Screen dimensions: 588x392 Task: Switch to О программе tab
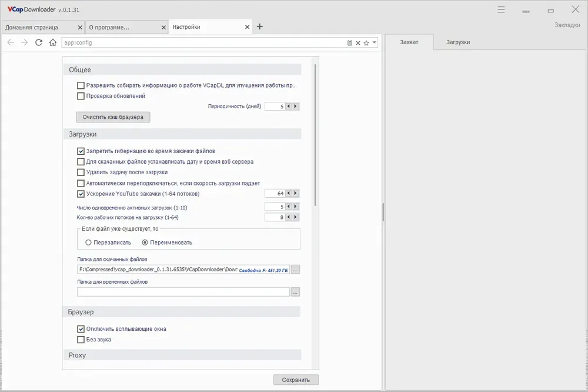pyautogui.click(x=126, y=28)
